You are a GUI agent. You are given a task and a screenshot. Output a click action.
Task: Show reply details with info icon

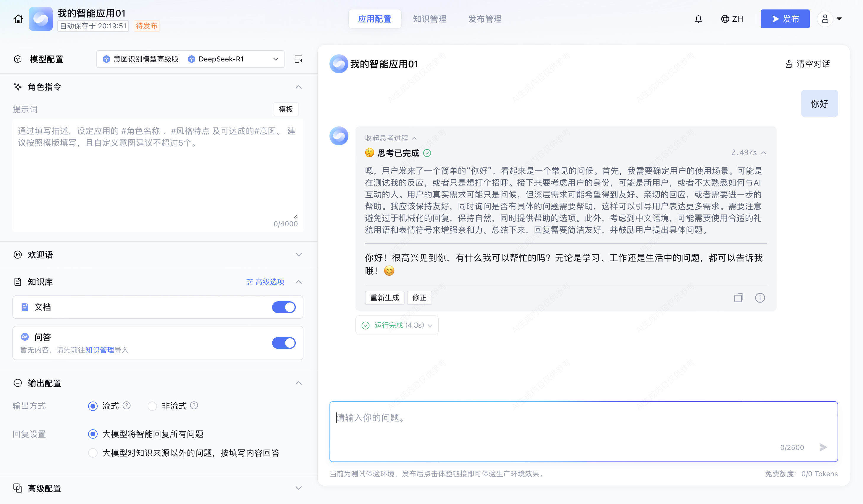[759, 298]
